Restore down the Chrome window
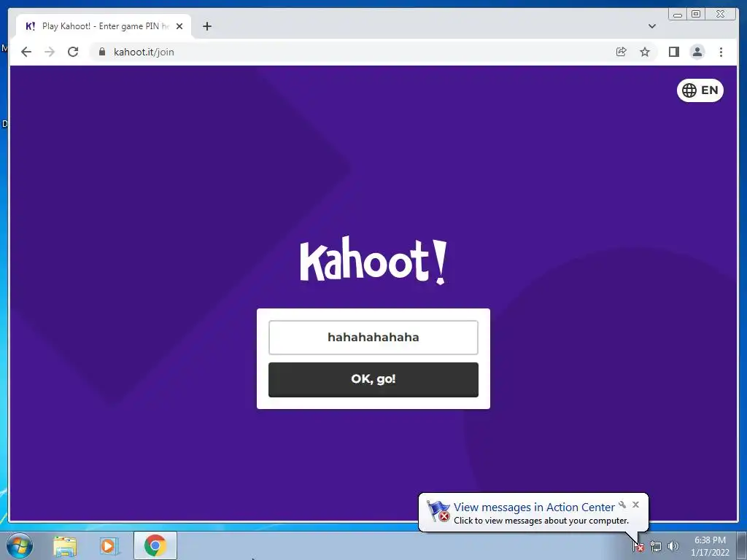Viewport: 747px width, 560px height. coord(696,14)
